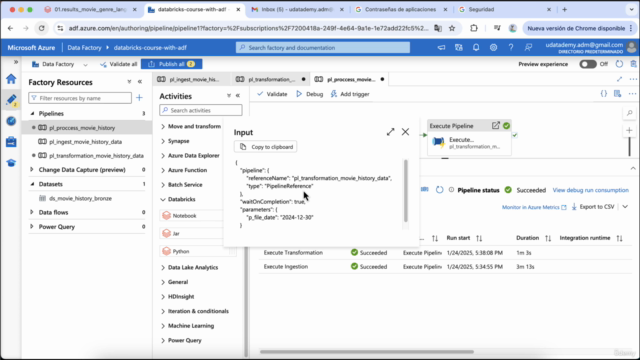Open the feedback icon in header
Viewport: 640px width, 360px height.
[x=528, y=47]
